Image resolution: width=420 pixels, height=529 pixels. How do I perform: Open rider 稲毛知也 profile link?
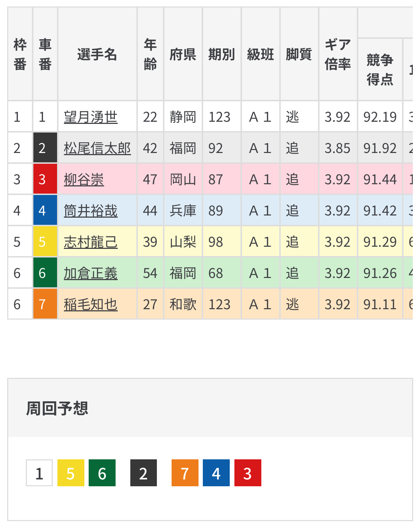pyautogui.click(x=90, y=305)
